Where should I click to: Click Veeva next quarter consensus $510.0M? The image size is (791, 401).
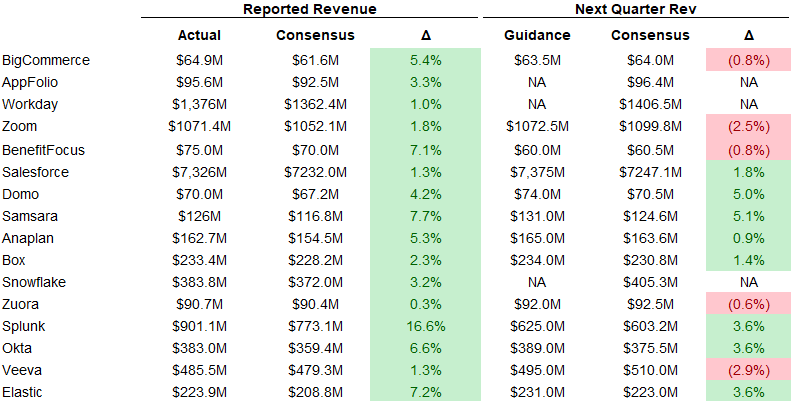[650, 370]
